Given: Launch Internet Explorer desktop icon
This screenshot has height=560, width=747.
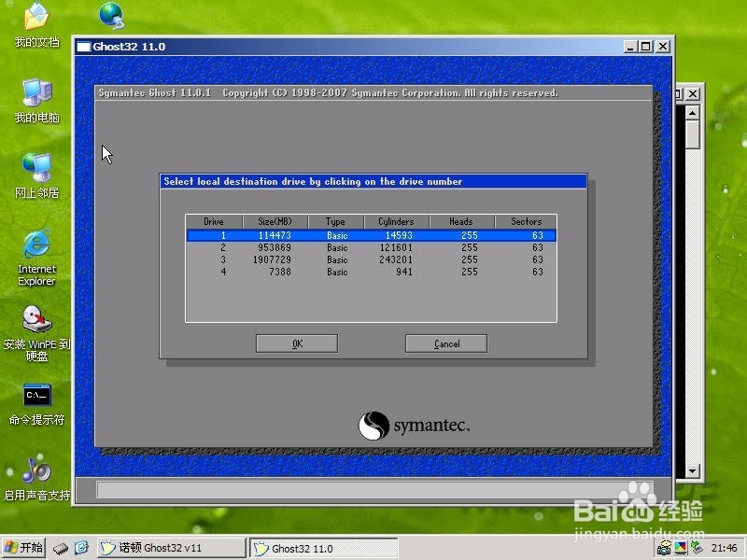Looking at the screenshot, I should click(x=36, y=258).
